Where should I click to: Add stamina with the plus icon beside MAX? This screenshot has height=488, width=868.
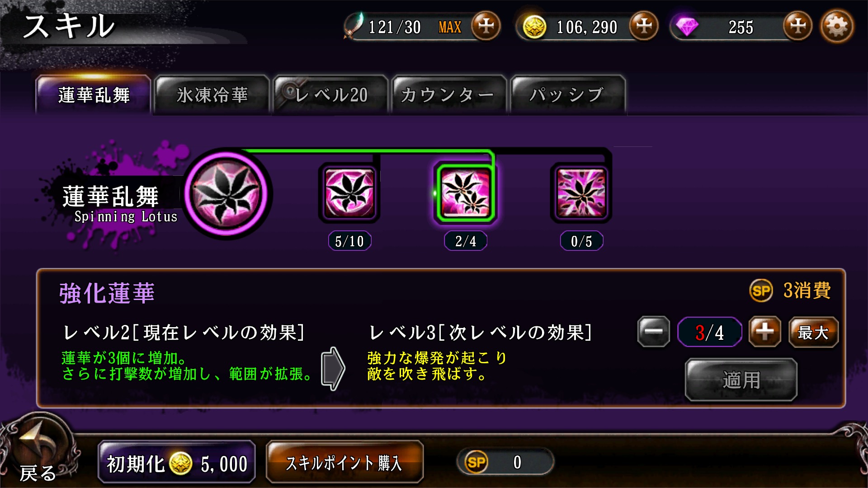pos(486,26)
